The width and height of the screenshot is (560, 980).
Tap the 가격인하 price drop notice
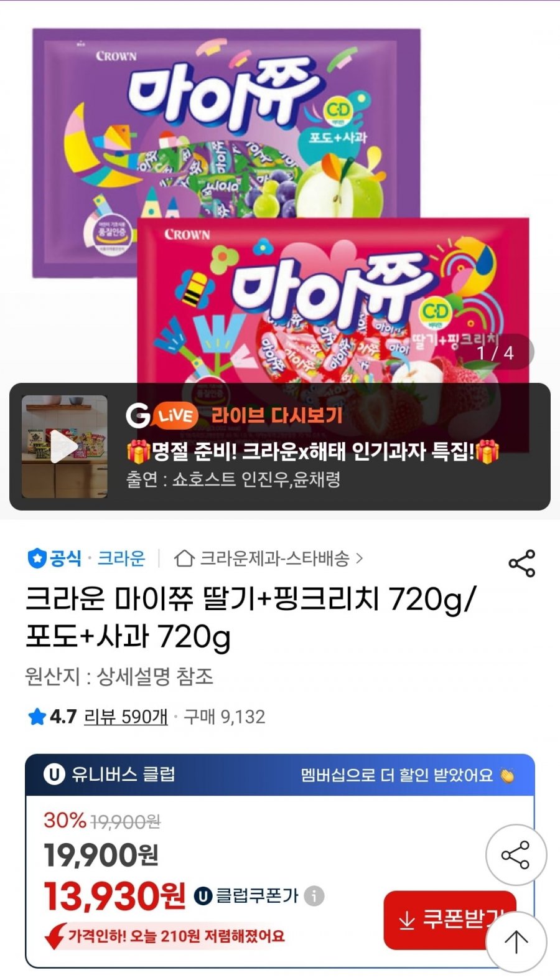pos(166,936)
